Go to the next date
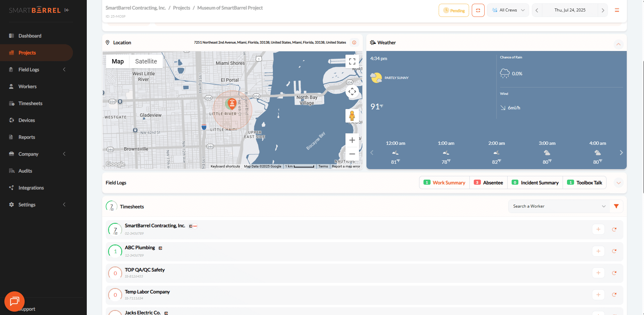 pos(603,10)
